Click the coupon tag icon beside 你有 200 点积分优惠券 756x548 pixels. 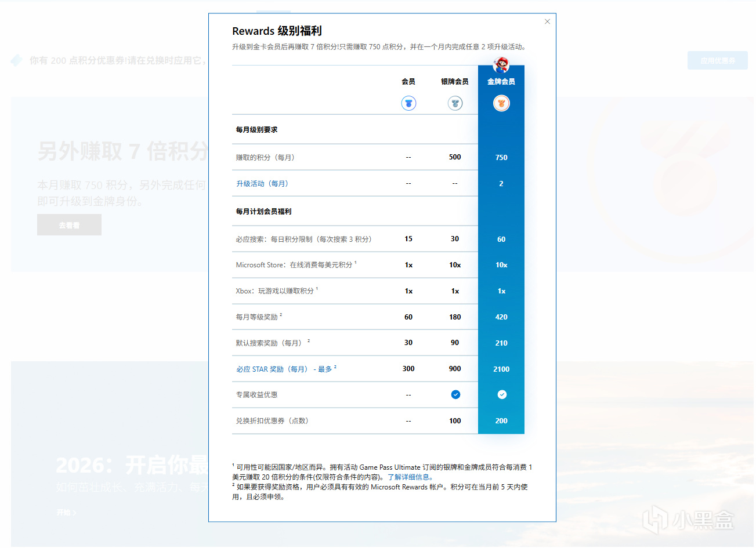pos(17,60)
